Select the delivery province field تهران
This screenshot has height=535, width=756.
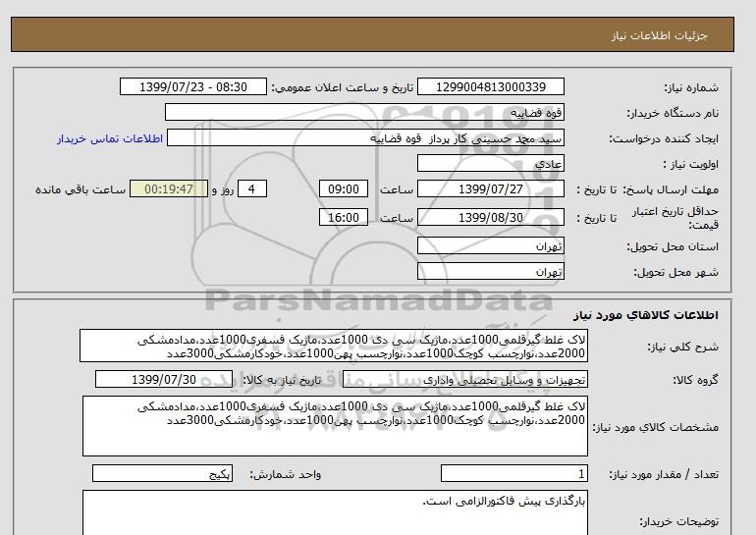(490, 245)
